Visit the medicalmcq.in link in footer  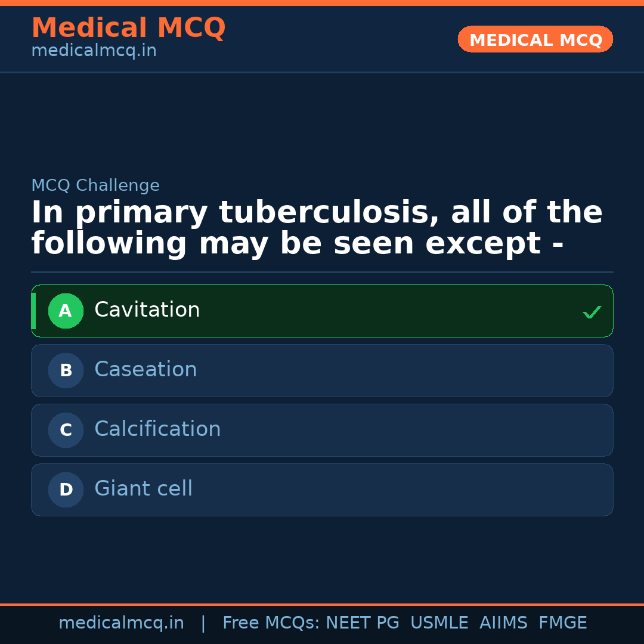pos(121,623)
